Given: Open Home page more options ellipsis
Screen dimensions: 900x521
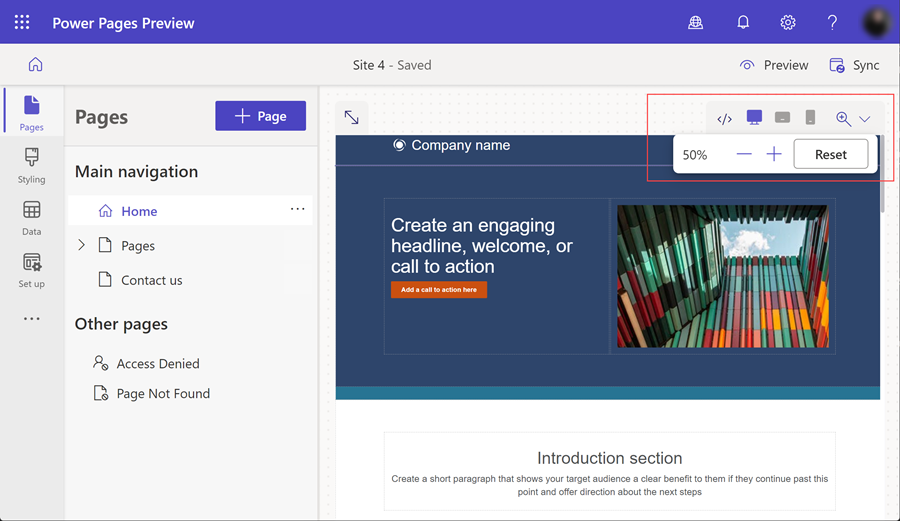Looking at the screenshot, I should click(x=297, y=209).
